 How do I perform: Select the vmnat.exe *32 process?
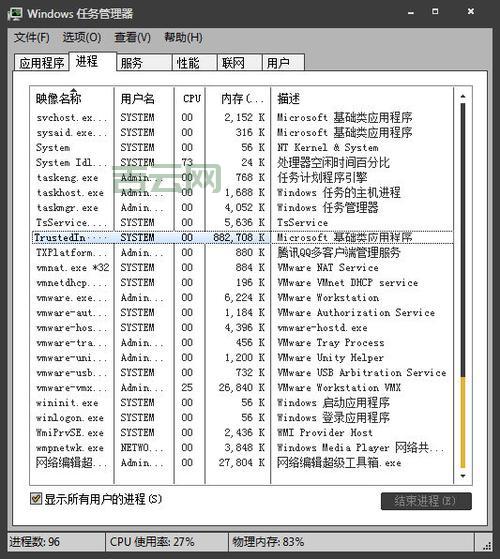pyautogui.click(x=242, y=267)
